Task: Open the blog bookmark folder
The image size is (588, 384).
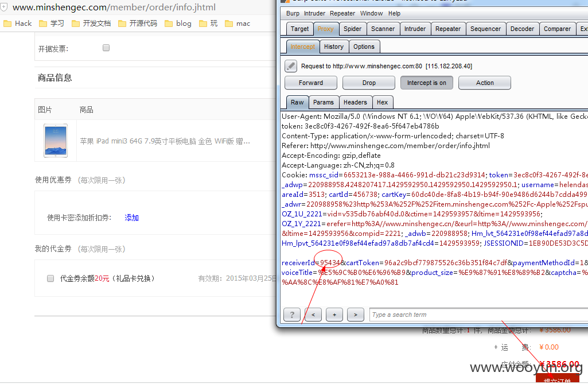Action: pyautogui.click(x=178, y=24)
